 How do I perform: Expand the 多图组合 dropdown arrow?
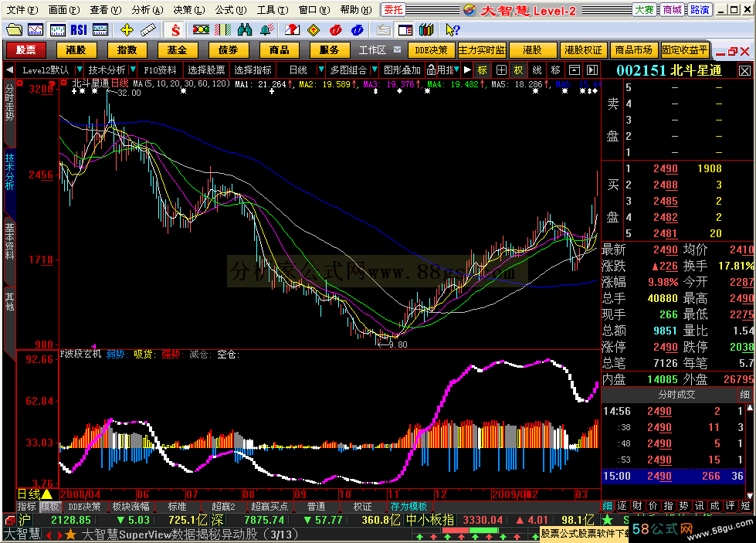(x=375, y=70)
